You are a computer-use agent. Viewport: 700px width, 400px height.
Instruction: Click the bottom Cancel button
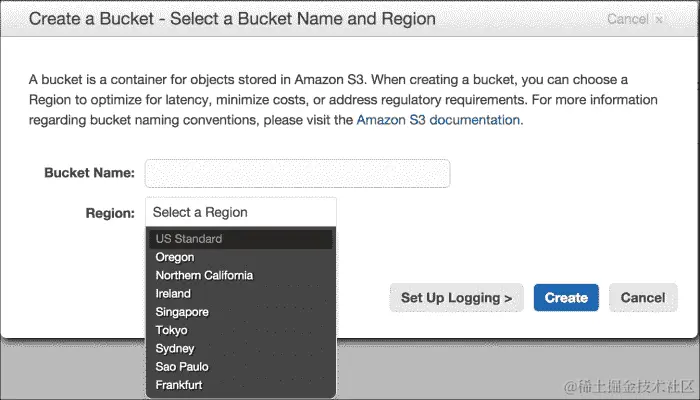coord(642,297)
